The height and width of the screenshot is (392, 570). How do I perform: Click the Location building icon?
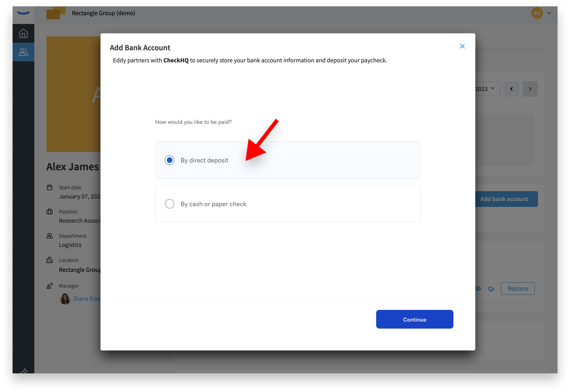49,260
